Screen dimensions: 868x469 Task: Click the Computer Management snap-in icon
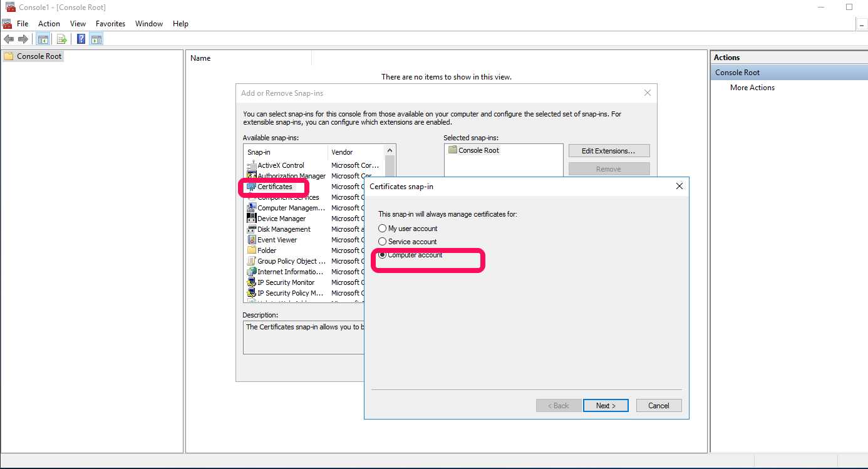252,208
